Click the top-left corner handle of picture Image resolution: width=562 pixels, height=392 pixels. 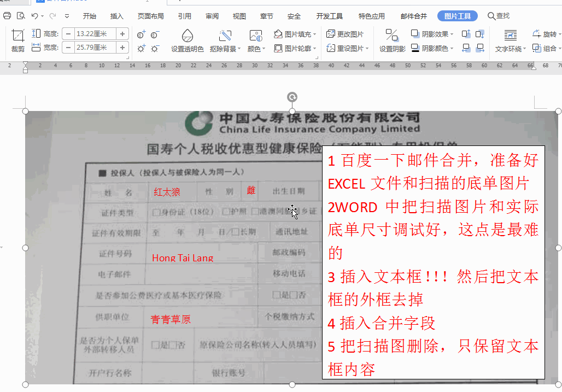pos(26,111)
